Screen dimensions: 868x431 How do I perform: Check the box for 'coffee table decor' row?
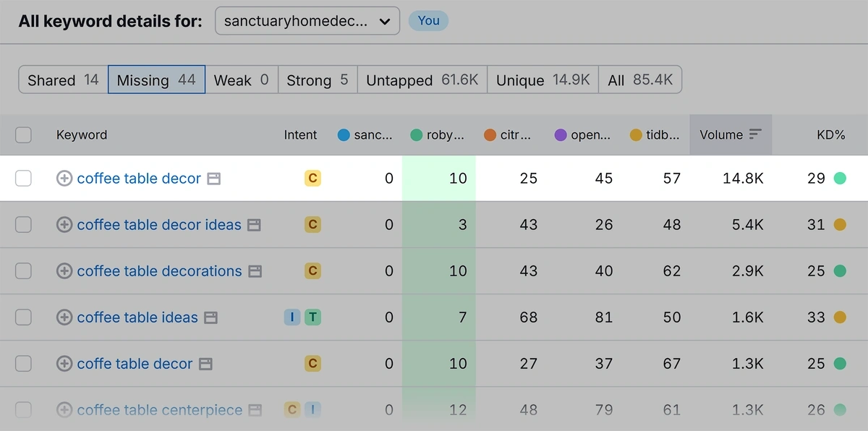pos(23,179)
